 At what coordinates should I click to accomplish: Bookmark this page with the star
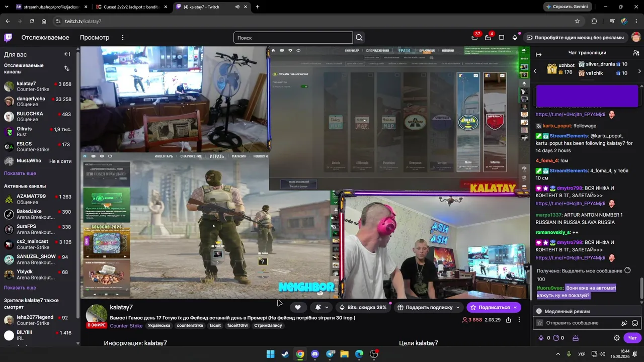(577, 21)
